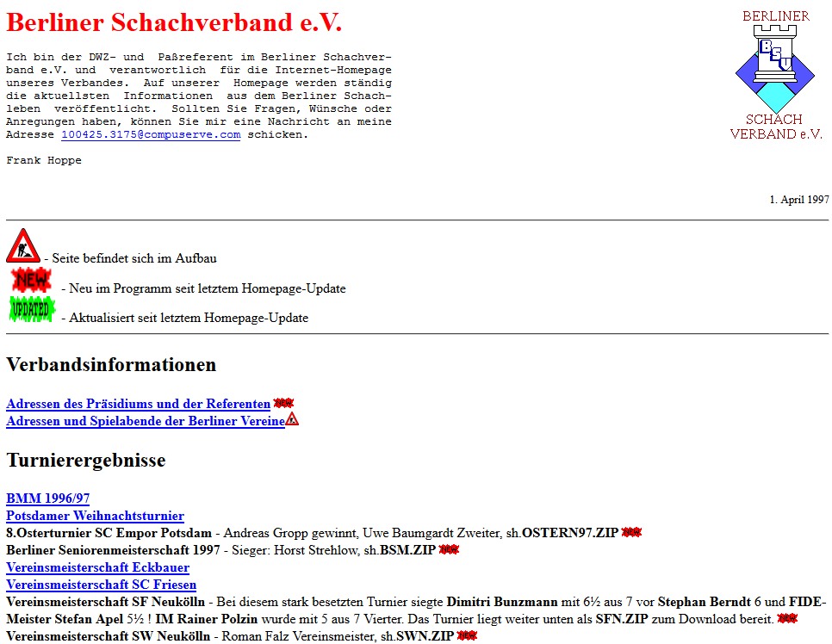Open the compuserve.com email address link
The height and width of the screenshot is (644, 832).
click(x=151, y=135)
